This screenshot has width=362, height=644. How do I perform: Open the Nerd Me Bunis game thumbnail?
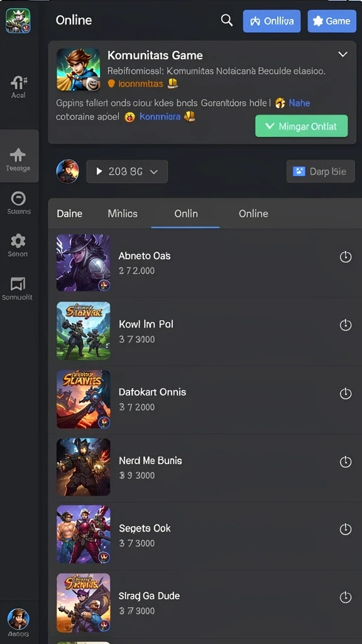coord(84,467)
